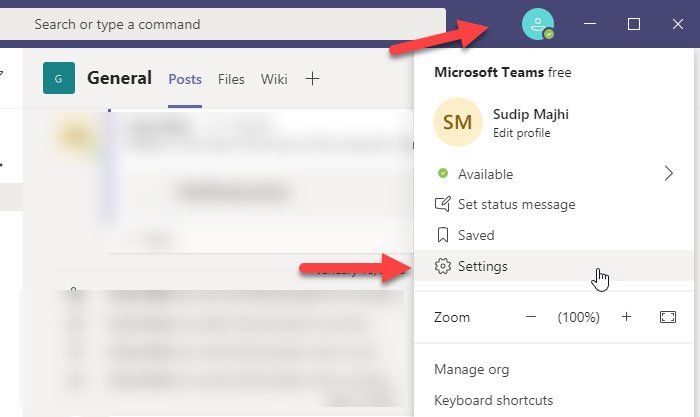The width and height of the screenshot is (700, 417).
Task: Click the Microsoft Teams free heading
Action: pyautogui.click(x=503, y=72)
